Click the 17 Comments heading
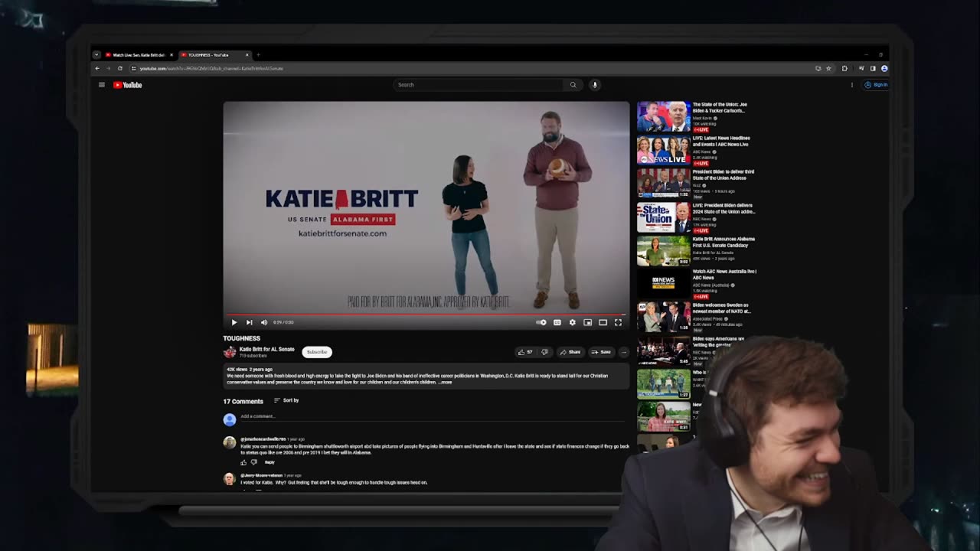Viewport: 980px width, 551px height. coord(243,401)
